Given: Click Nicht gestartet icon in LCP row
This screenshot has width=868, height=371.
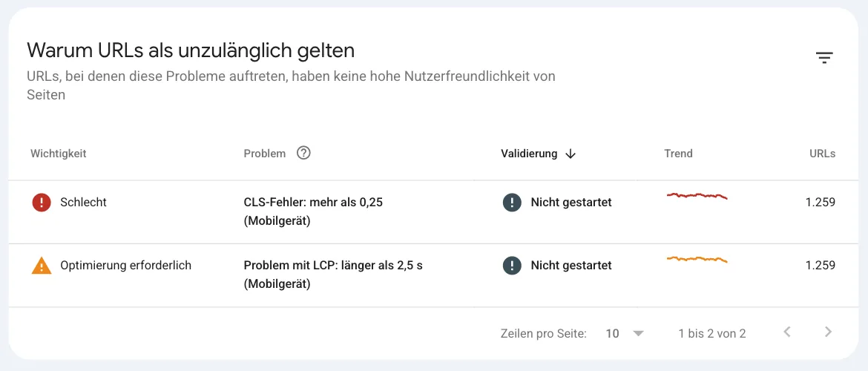Looking at the screenshot, I should coord(512,266).
